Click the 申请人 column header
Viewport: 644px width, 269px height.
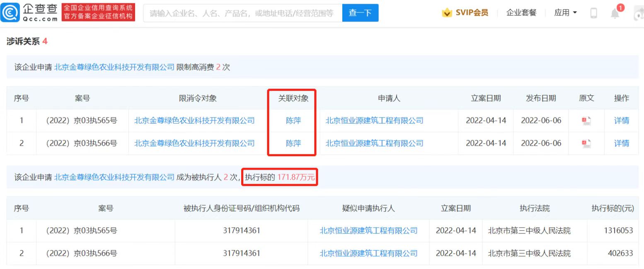(389, 98)
